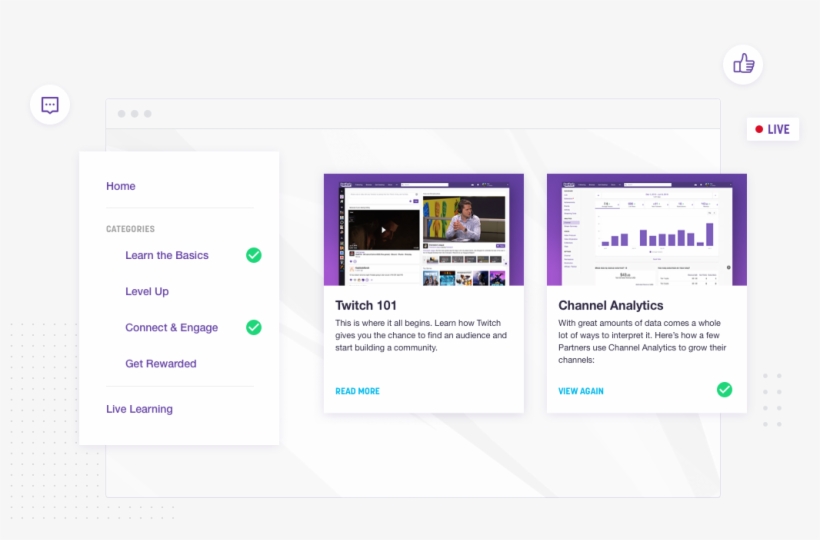Screen dimensions: 820x540
Task: Click the Channel Analytics title
Action: [610, 305]
